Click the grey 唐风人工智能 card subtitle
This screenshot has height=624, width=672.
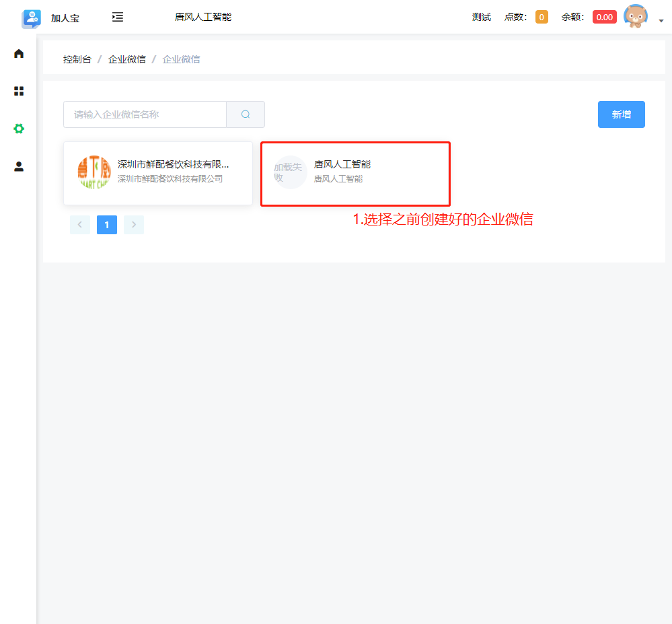click(x=338, y=179)
